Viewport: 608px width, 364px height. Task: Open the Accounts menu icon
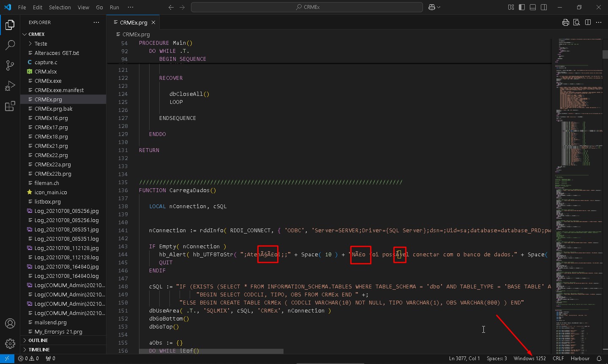pyautogui.click(x=10, y=323)
